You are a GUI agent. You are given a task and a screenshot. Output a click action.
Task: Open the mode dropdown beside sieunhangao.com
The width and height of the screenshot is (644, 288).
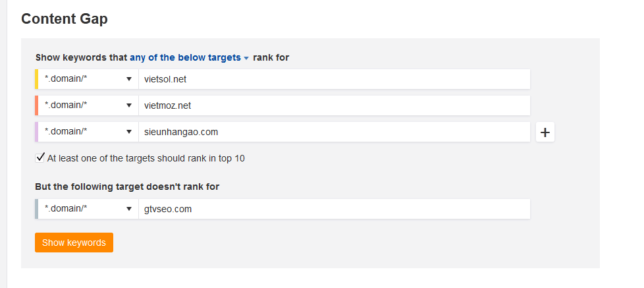88,132
